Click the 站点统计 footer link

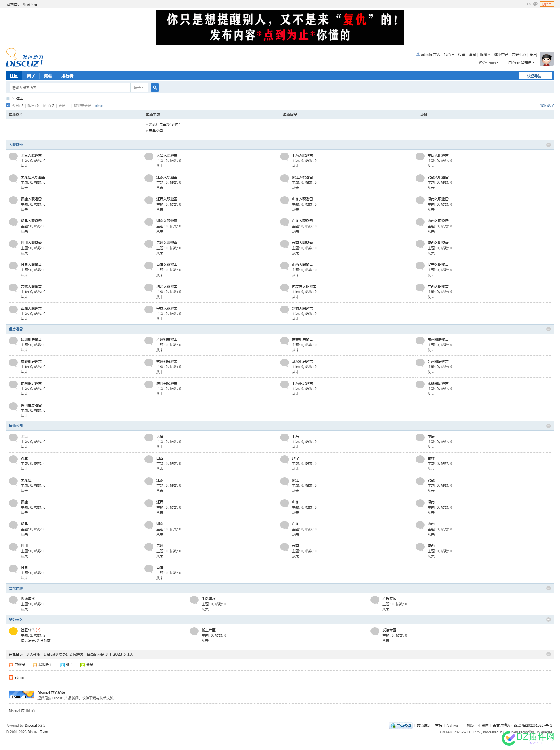(x=424, y=726)
